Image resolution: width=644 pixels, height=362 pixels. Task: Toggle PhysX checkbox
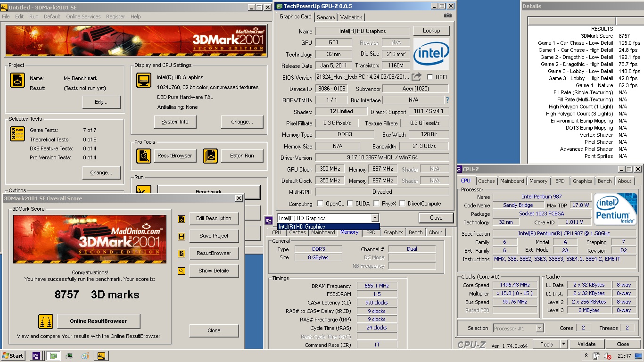(x=376, y=204)
